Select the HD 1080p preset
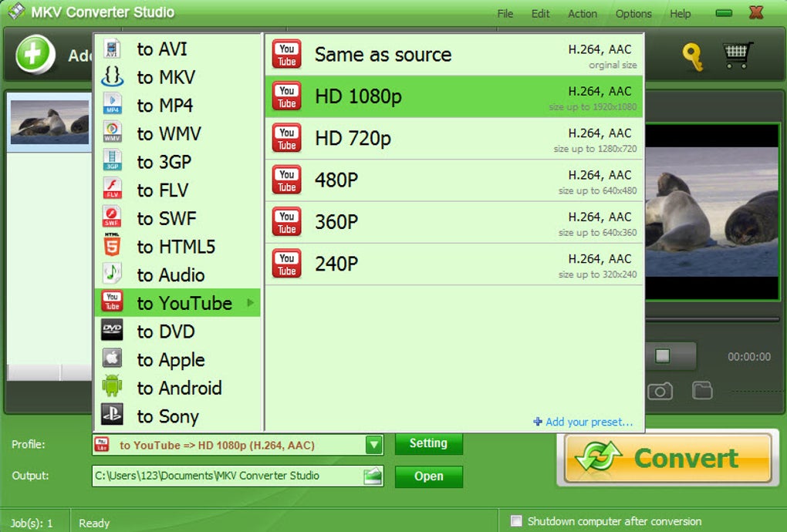Viewport: 787px width, 532px height. click(454, 96)
